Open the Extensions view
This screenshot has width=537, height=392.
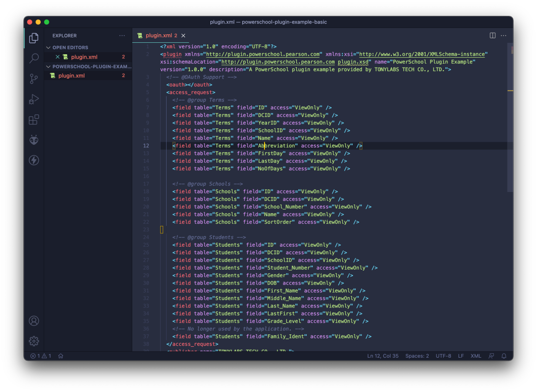click(34, 119)
